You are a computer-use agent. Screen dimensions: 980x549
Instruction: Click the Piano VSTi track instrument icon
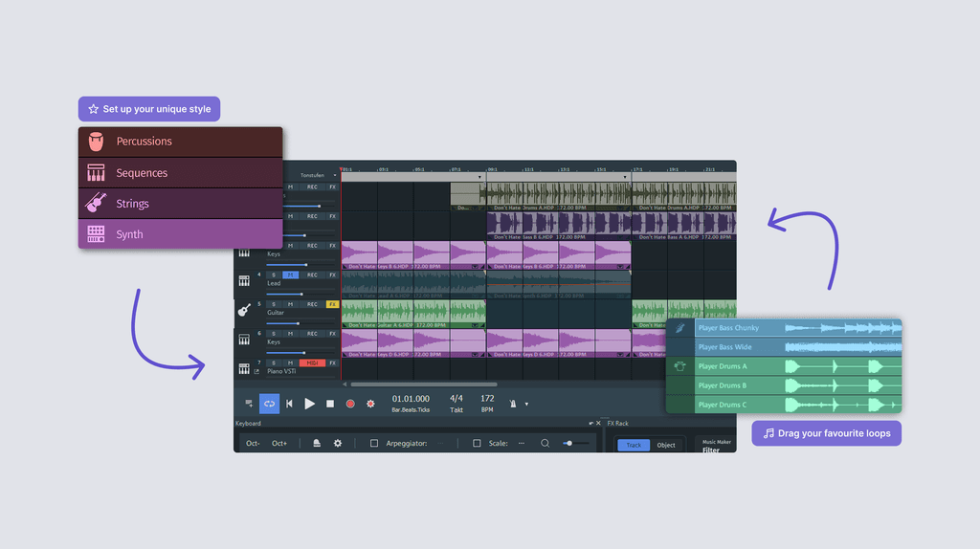(244, 368)
